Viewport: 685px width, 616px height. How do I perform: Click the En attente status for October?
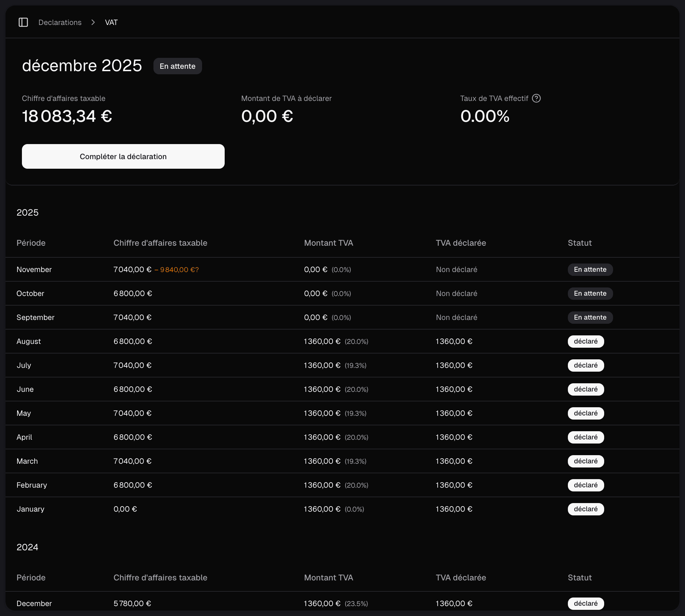click(590, 294)
